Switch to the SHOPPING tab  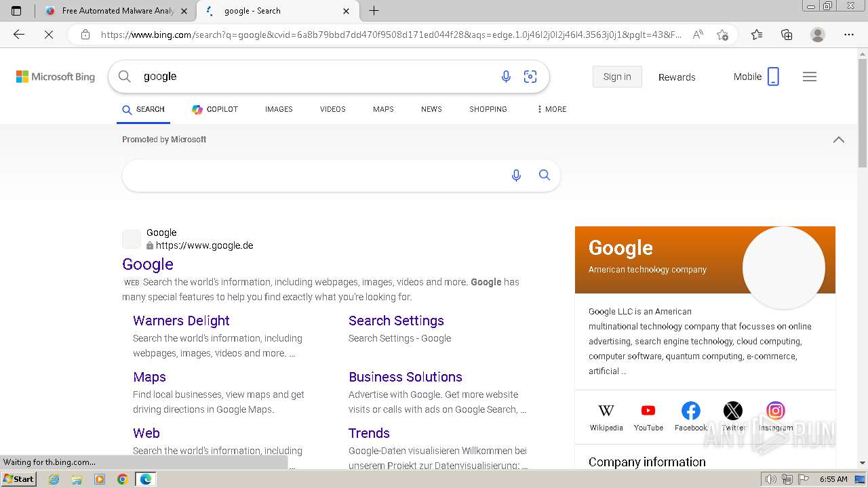click(x=488, y=109)
